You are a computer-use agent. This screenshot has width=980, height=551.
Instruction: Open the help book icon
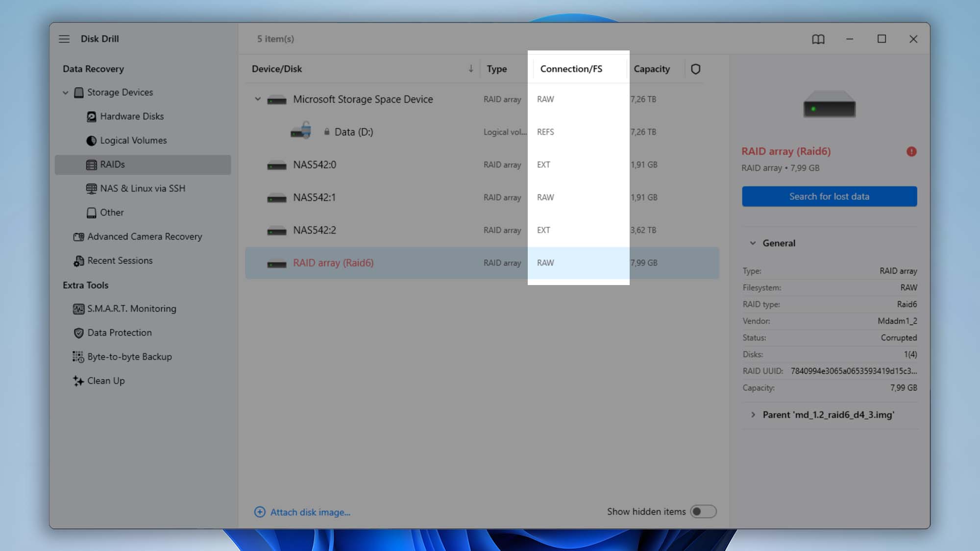click(818, 39)
